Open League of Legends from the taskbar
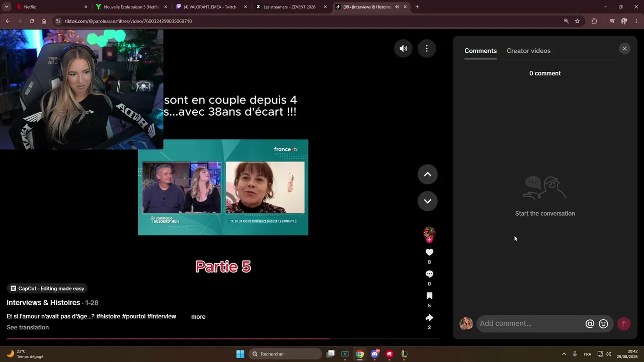644x362 pixels. pyautogui.click(x=404, y=354)
